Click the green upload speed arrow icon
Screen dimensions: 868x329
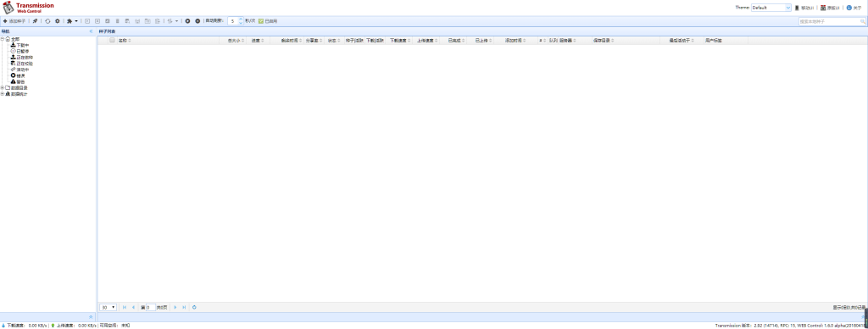tap(53, 326)
